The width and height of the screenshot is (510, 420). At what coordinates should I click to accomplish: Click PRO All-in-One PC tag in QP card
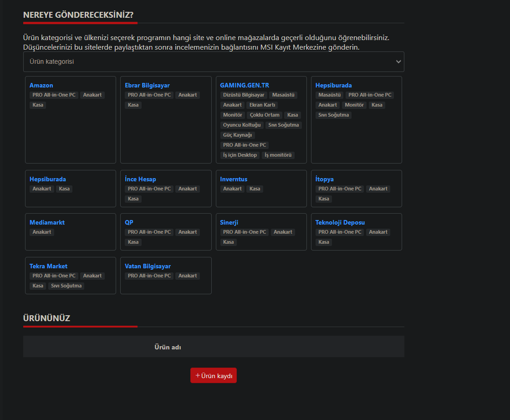coord(149,232)
